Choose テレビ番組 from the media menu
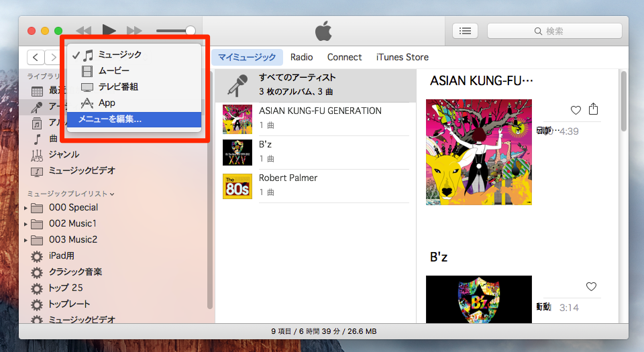 tap(134, 86)
